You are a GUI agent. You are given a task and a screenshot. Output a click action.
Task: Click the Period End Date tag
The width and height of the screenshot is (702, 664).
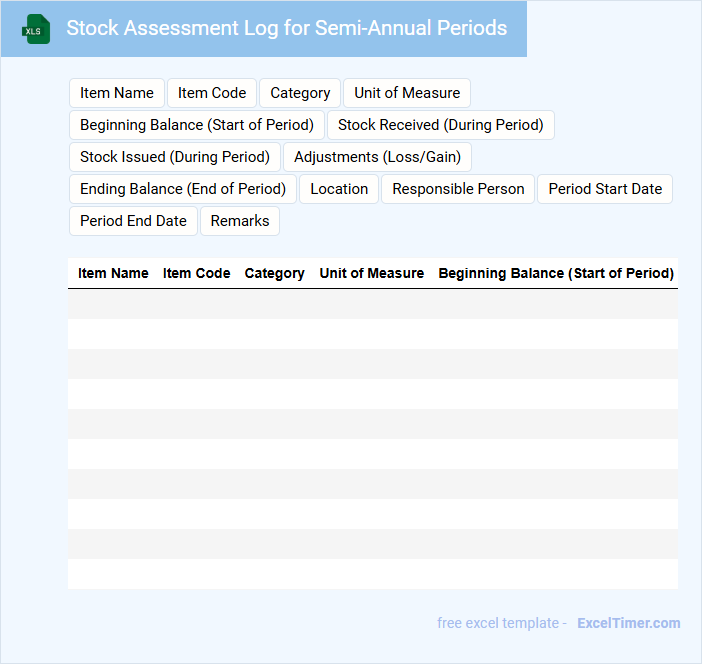(x=133, y=221)
